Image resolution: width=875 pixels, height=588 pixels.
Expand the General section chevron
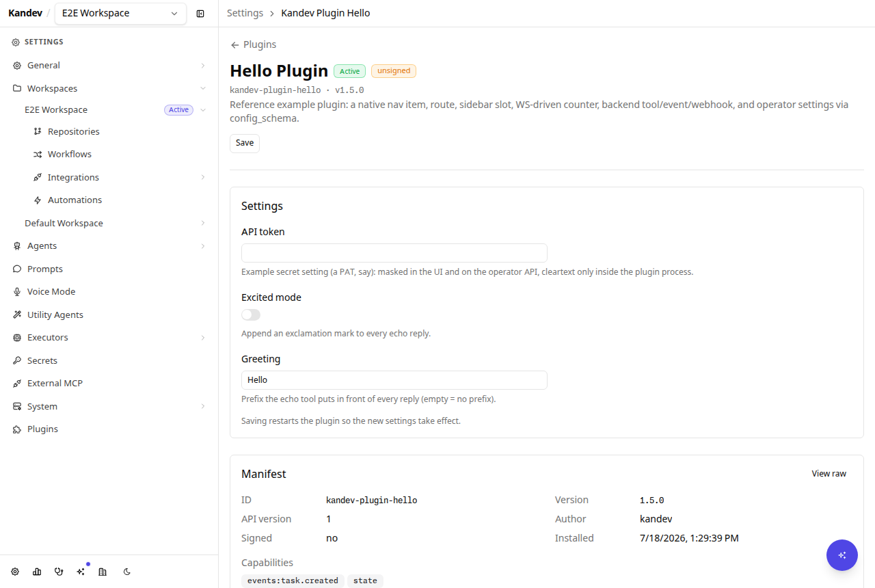coord(203,66)
